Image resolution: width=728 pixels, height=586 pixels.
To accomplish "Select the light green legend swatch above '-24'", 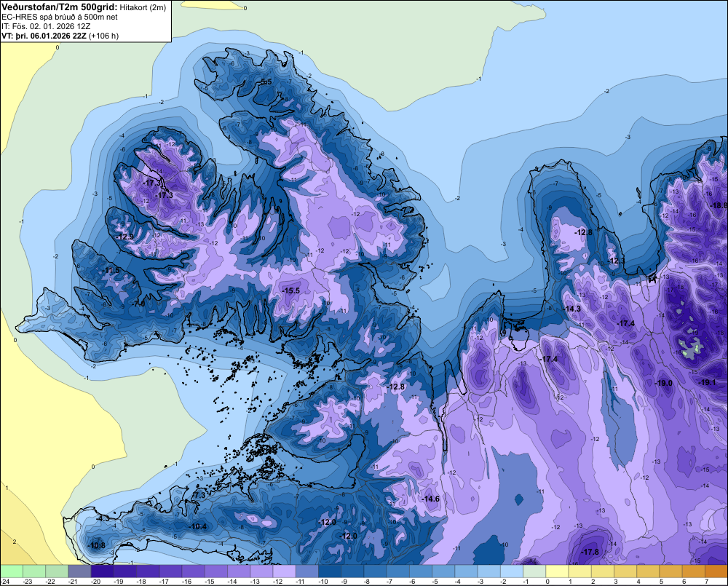I will pyautogui.click(x=11, y=571).
